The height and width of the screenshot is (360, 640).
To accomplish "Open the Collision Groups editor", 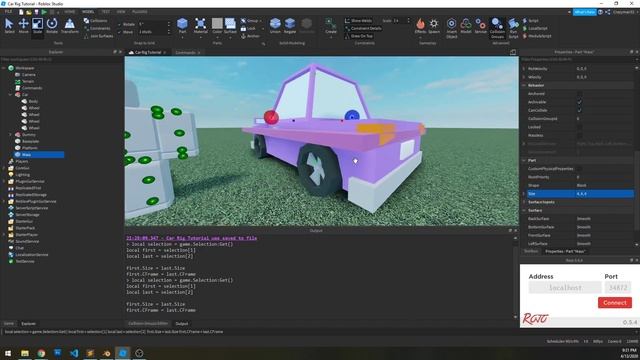I will point(497,28).
